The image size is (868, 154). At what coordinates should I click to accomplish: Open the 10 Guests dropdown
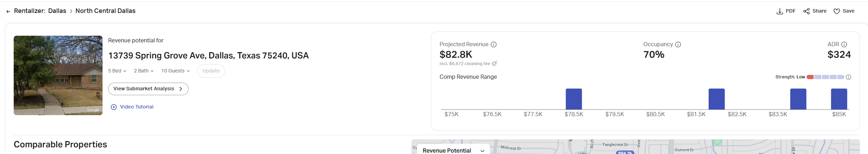[x=175, y=71]
